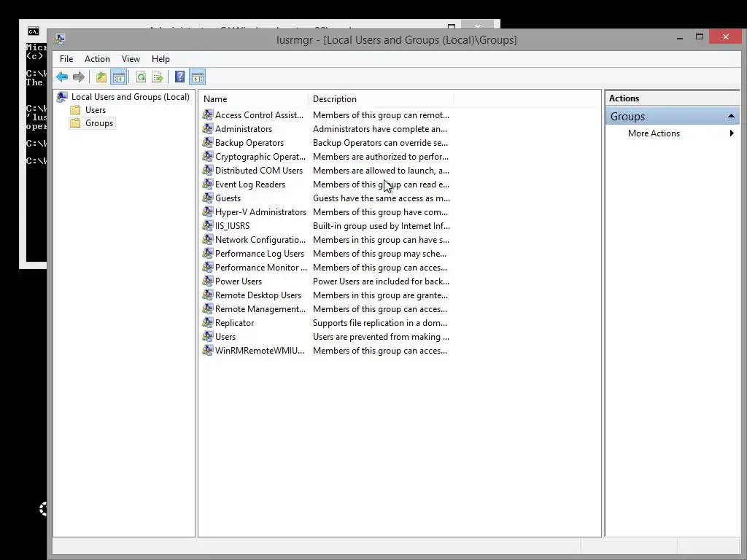Click More Actions in the Actions pane

click(x=654, y=133)
